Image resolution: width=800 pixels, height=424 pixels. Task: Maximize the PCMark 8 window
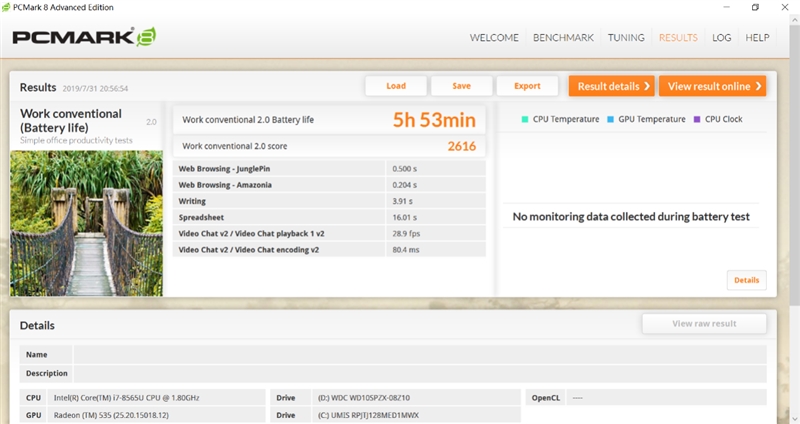point(755,7)
